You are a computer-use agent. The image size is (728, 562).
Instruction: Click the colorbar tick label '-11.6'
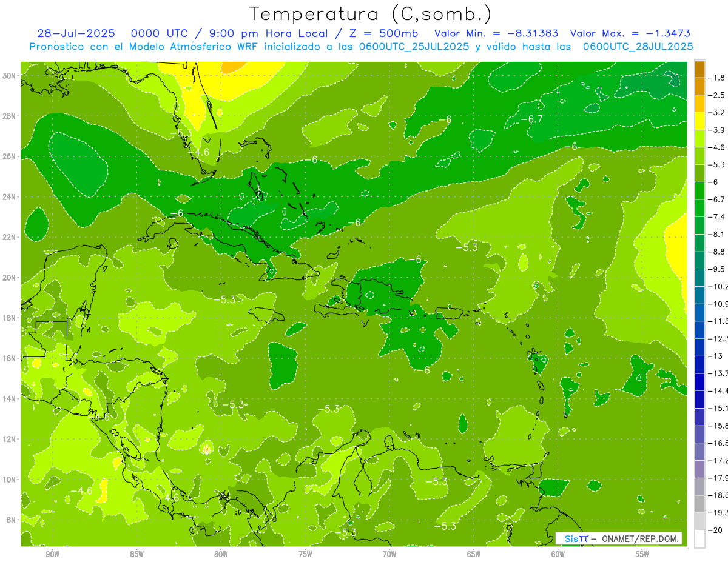pyautogui.click(x=719, y=321)
